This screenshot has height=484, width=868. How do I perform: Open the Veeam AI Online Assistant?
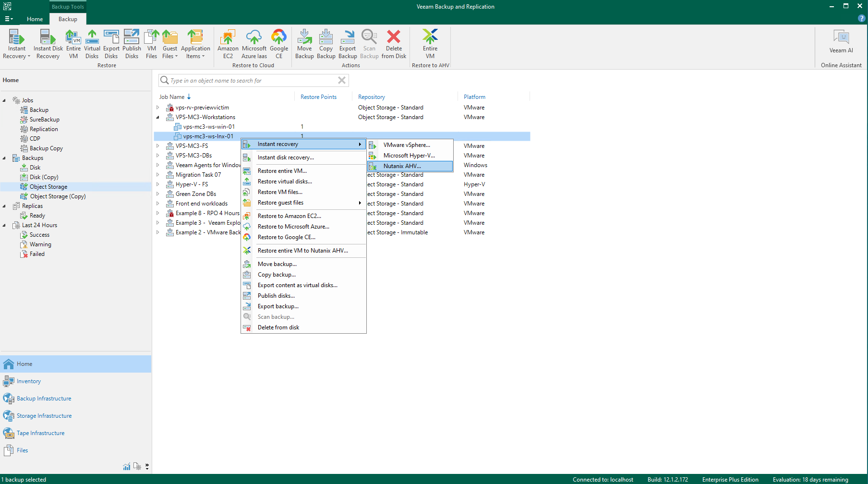click(841, 42)
